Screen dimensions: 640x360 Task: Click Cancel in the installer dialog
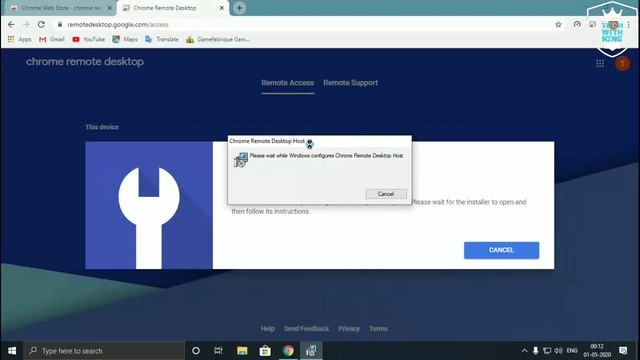[x=386, y=194]
